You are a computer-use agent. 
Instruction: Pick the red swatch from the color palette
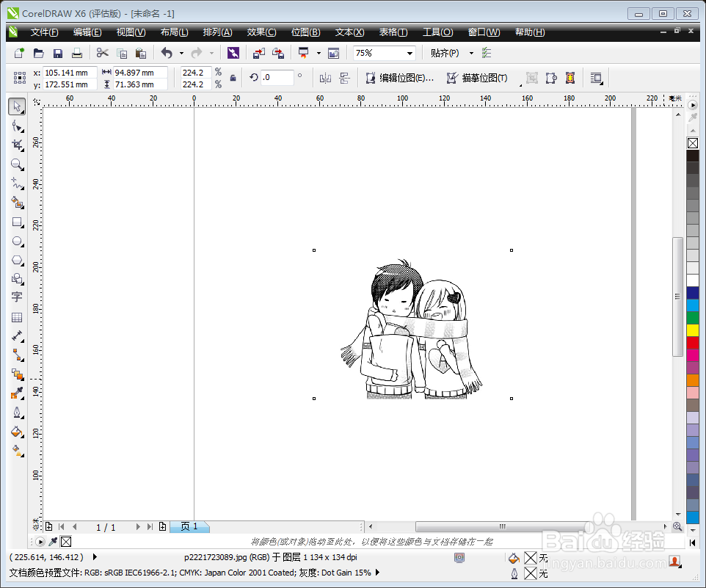click(x=693, y=342)
